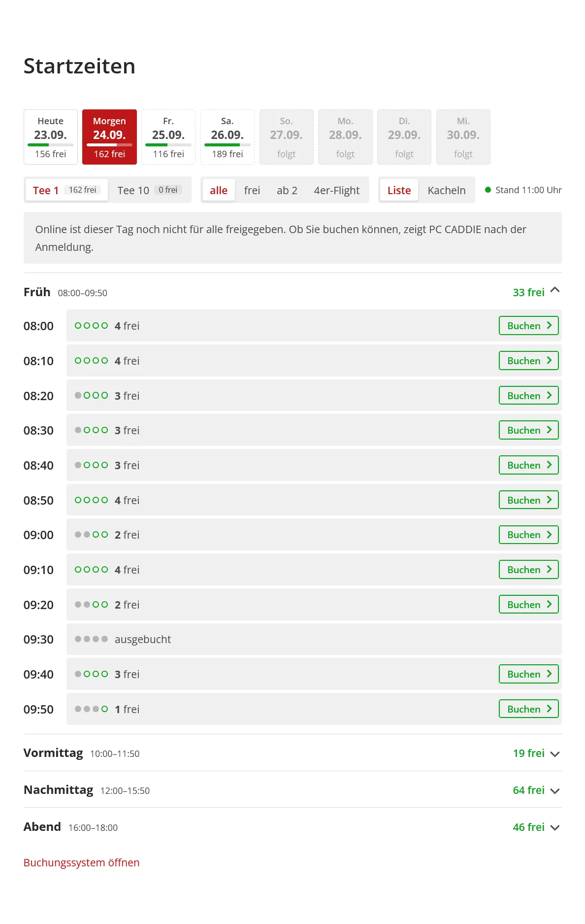Book the 09:10 tee time
This screenshot has width=585, height=924.
click(529, 570)
